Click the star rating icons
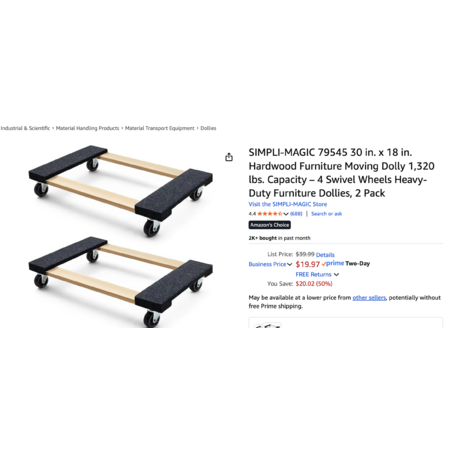This screenshot has width=450, height=450. click(270, 214)
